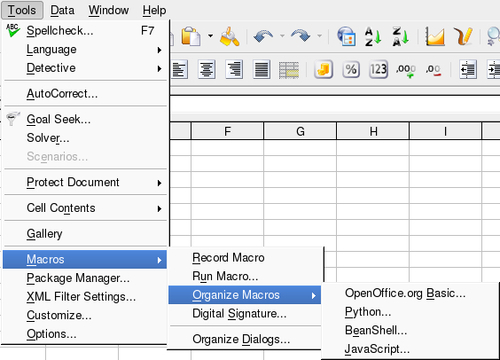500x360 pixels.
Task: Choose AutoCorrect menu entry
Action: point(85,94)
